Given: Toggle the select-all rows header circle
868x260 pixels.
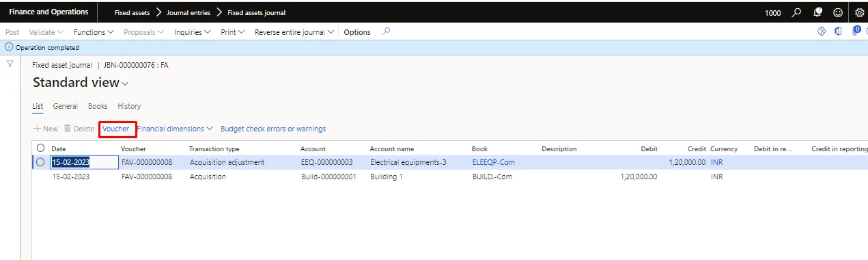Looking at the screenshot, I should (40, 148).
